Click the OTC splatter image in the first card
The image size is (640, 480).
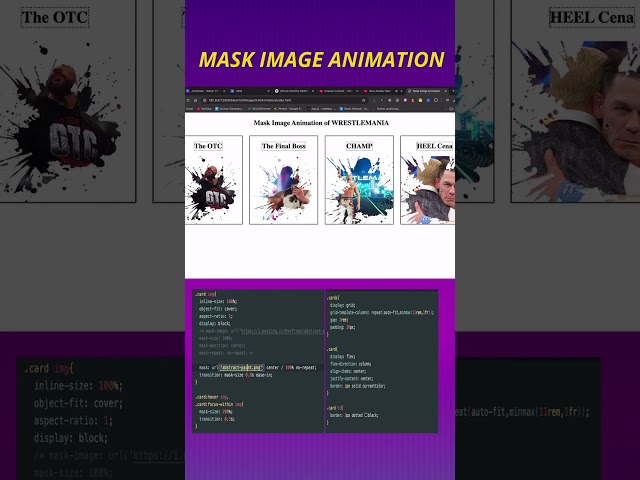coord(214,190)
